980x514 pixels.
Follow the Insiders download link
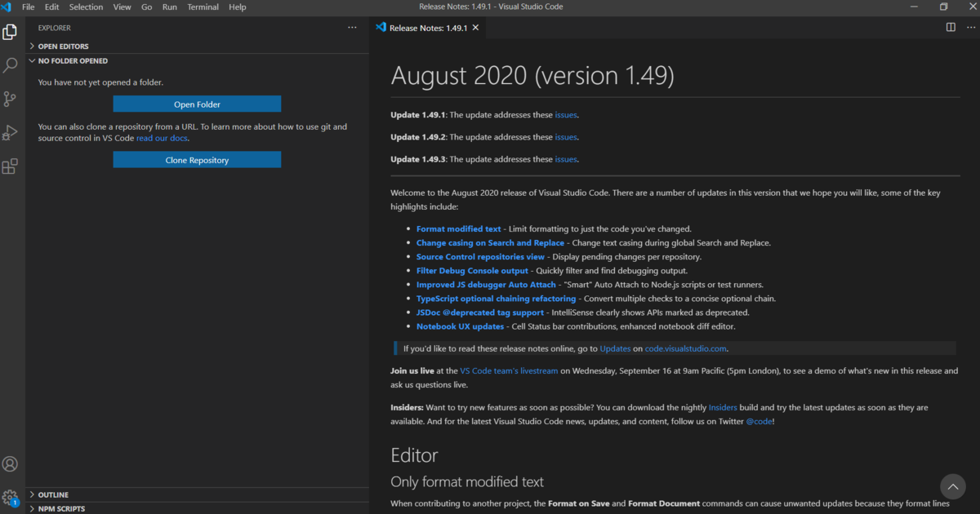tap(723, 407)
